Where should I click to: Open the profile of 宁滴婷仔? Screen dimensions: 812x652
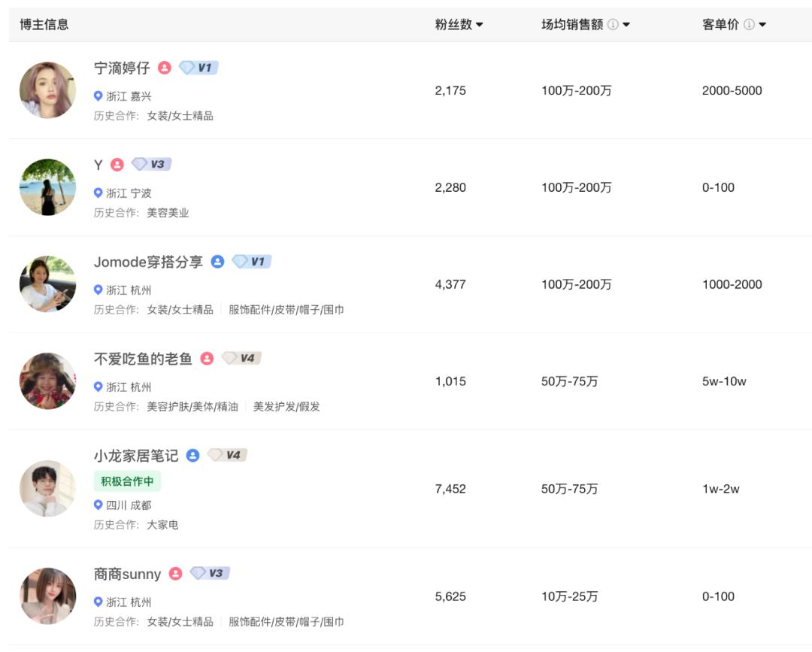pyautogui.click(x=123, y=68)
